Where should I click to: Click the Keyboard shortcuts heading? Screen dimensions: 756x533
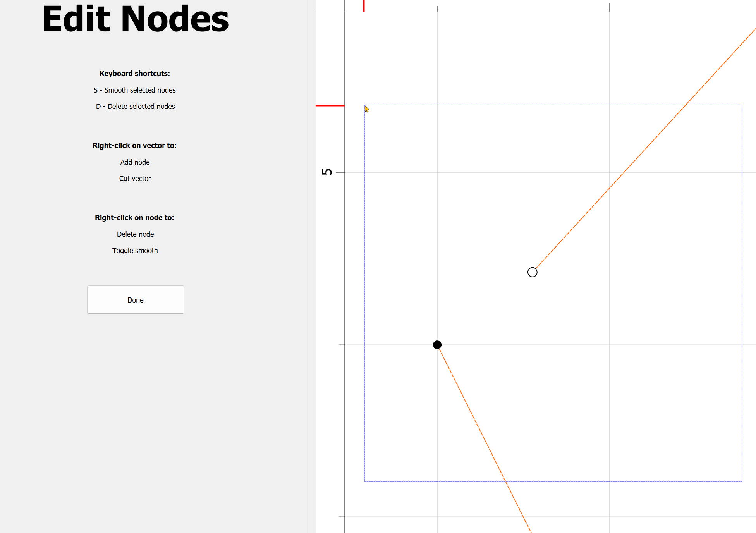134,74
